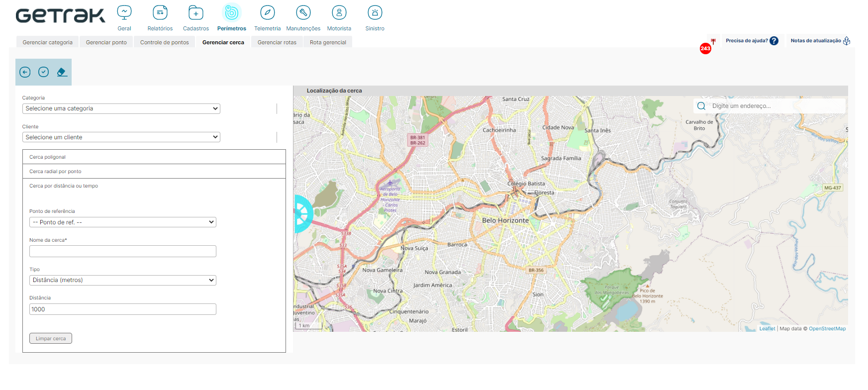Click the Santa Inês map label
The width and height of the screenshot is (868, 390).
coord(597,130)
